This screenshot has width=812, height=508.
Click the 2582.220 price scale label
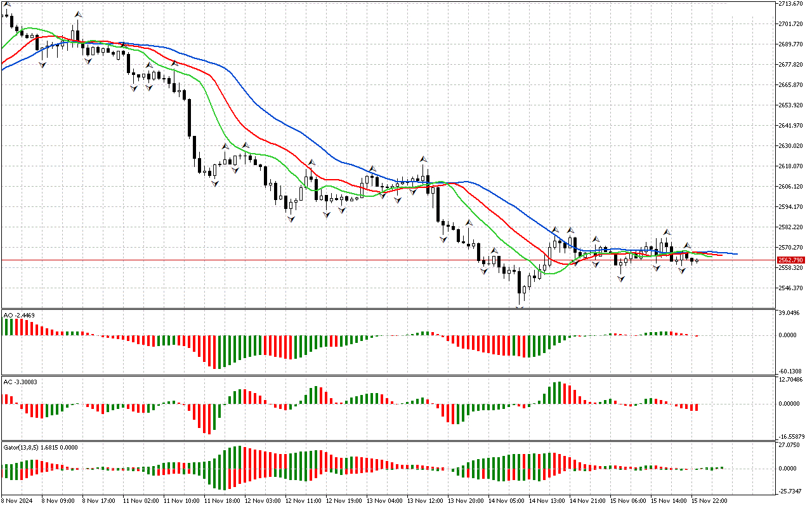point(791,227)
